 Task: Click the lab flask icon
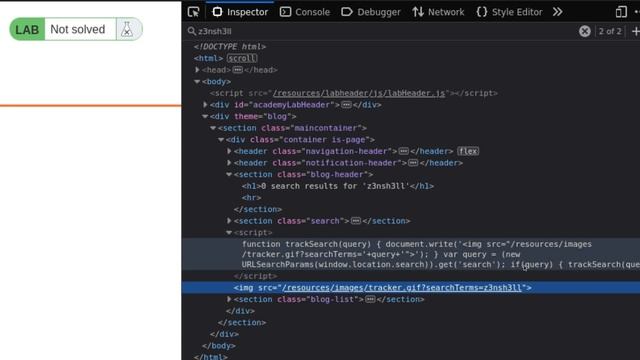tap(127, 29)
